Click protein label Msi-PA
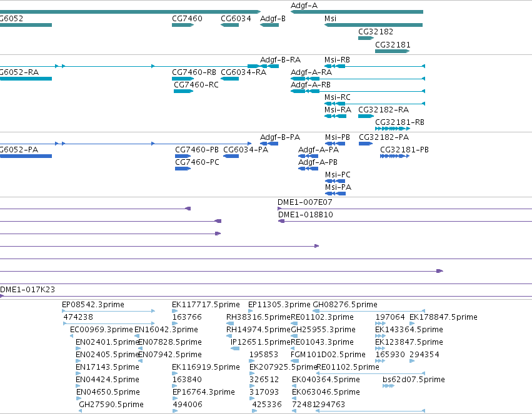The image size is (532, 414). pos(338,188)
